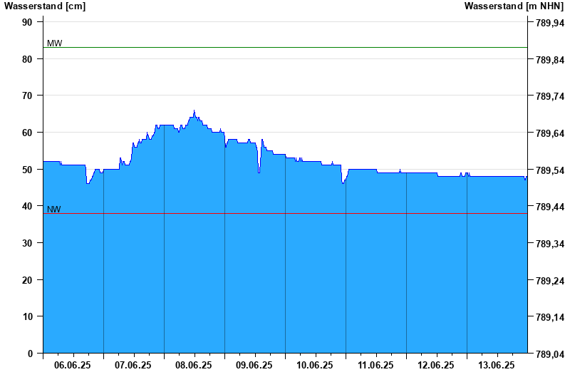This screenshot has width=570, height=392.
Task: Click the 70 tick on the left axis
Action: [27, 96]
